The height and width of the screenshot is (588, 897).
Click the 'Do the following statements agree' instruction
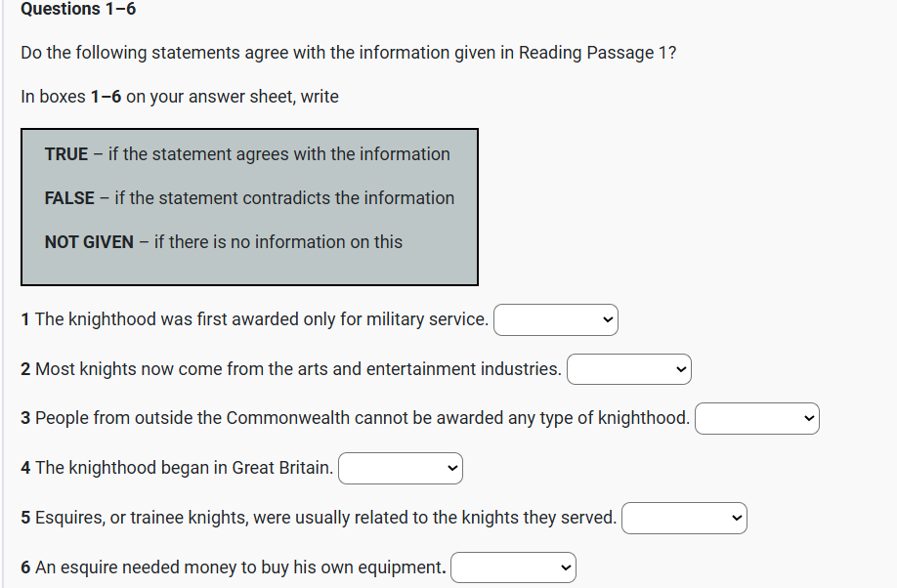348,53
